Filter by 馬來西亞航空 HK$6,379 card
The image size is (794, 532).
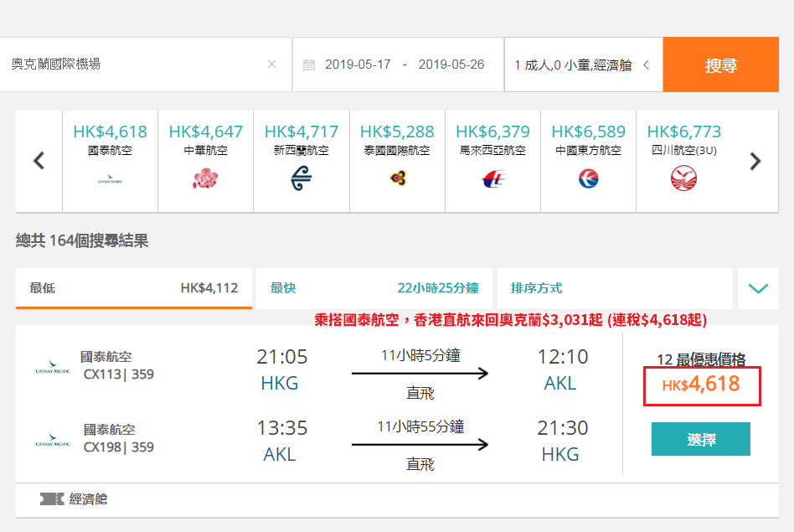pyautogui.click(x=492, y=161)
